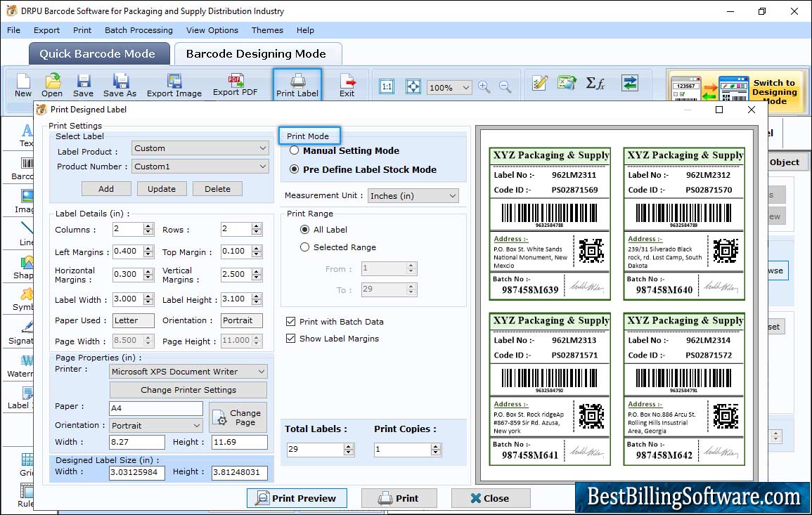
Task: Click the 1:1 actual size icon
Action: point(387,86)
